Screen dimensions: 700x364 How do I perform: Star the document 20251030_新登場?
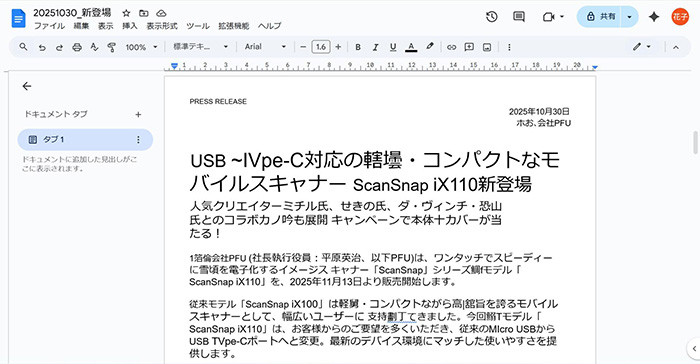click(126, 13)
